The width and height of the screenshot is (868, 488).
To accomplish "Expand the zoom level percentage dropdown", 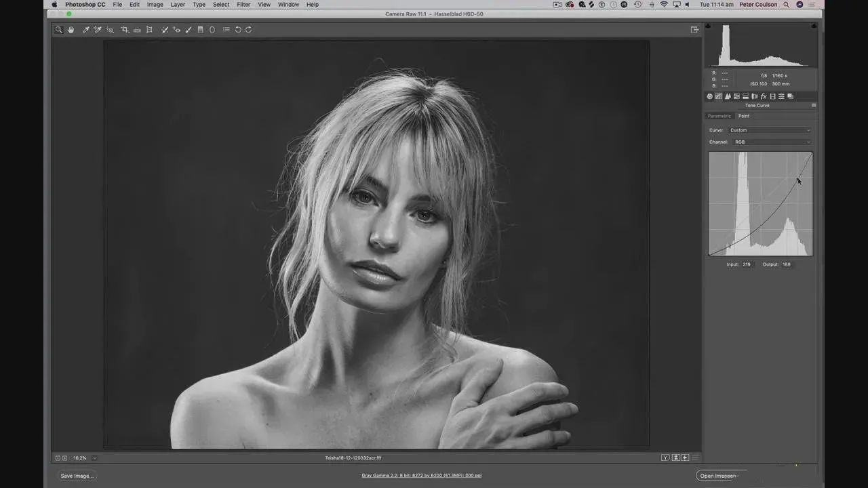I will [x=94, y=458].
